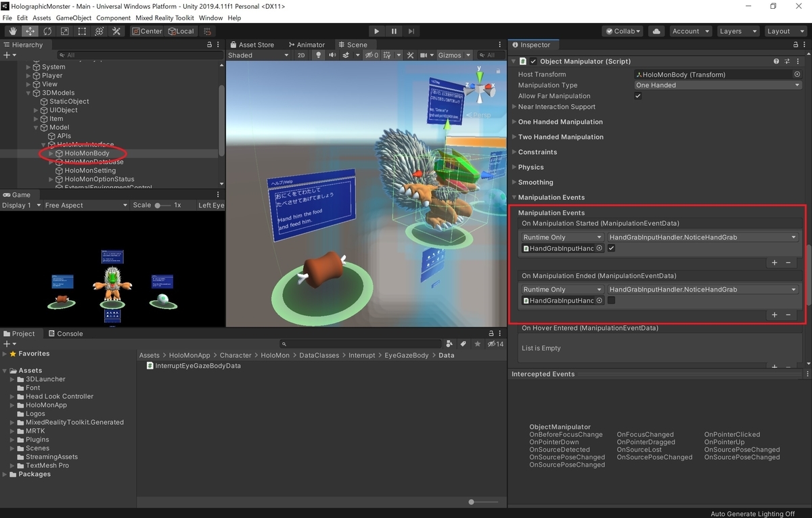The width and height of the screenshot is (812, 518).
Task: Select the Rect Transform tool
Action: tap(82, 31)
